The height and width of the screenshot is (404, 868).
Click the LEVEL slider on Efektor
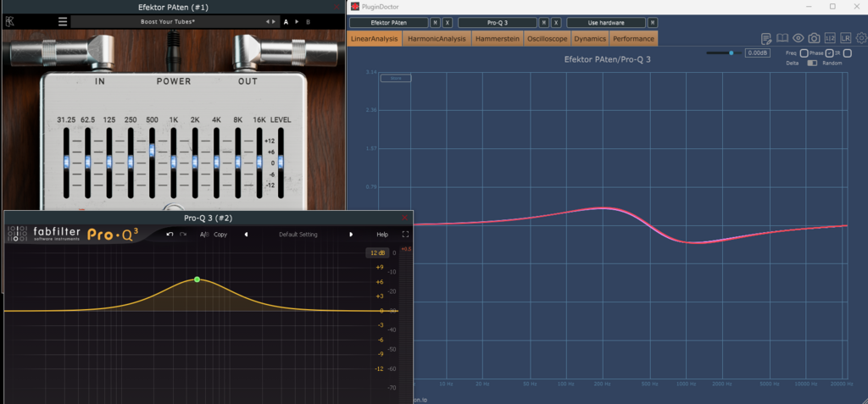(281, 162)
